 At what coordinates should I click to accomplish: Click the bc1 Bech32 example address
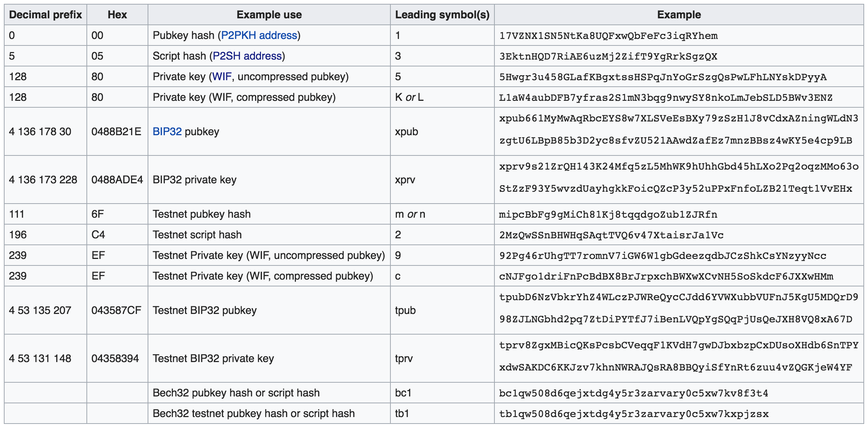coord(633,393)
